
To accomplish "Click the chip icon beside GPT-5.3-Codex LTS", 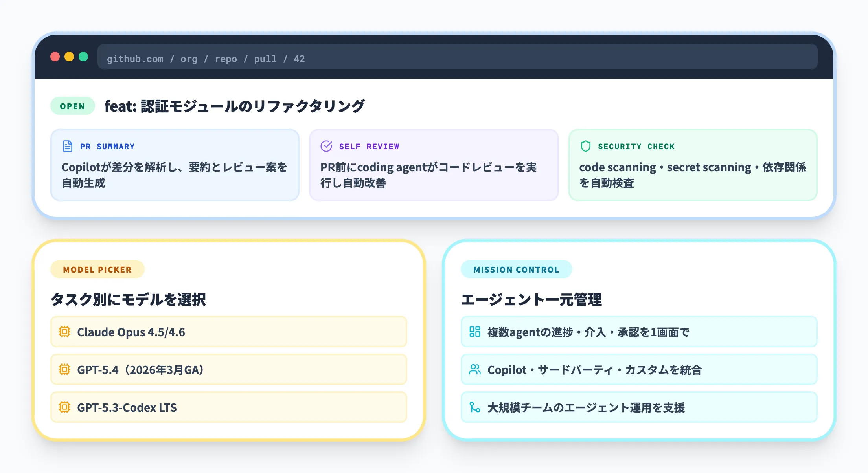I will click(x=65, y=407).
